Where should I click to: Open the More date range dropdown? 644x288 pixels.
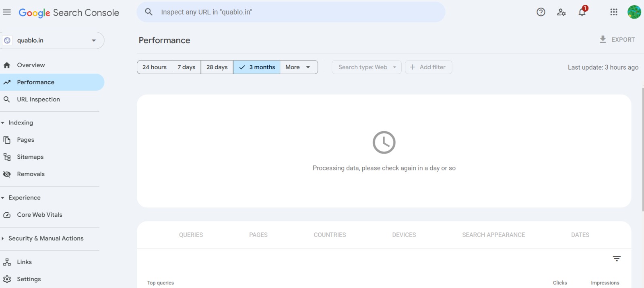pyautogui.click(x=299, y=67)
